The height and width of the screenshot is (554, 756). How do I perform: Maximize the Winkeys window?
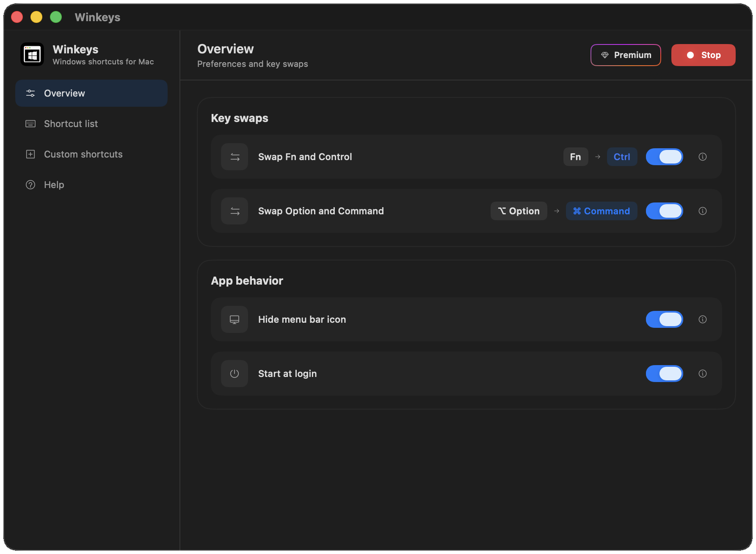pos(56,17)
